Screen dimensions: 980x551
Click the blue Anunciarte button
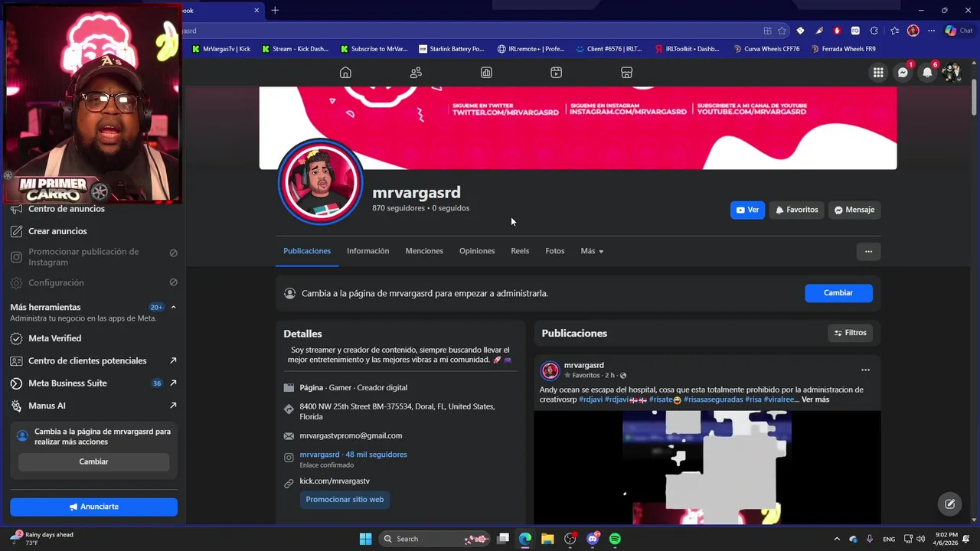[x=93, y=507]
